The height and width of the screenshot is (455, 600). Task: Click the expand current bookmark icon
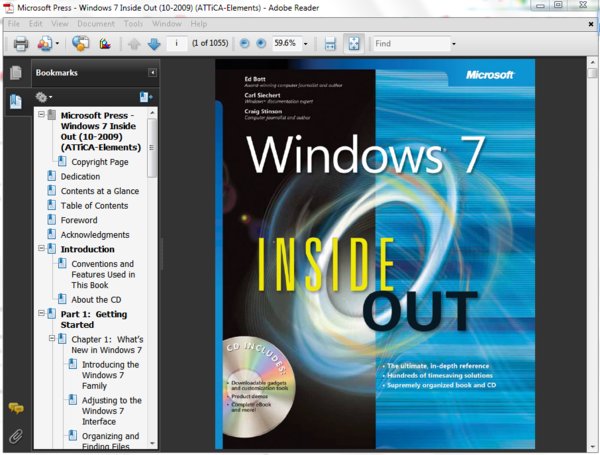(x=146, y=97)
